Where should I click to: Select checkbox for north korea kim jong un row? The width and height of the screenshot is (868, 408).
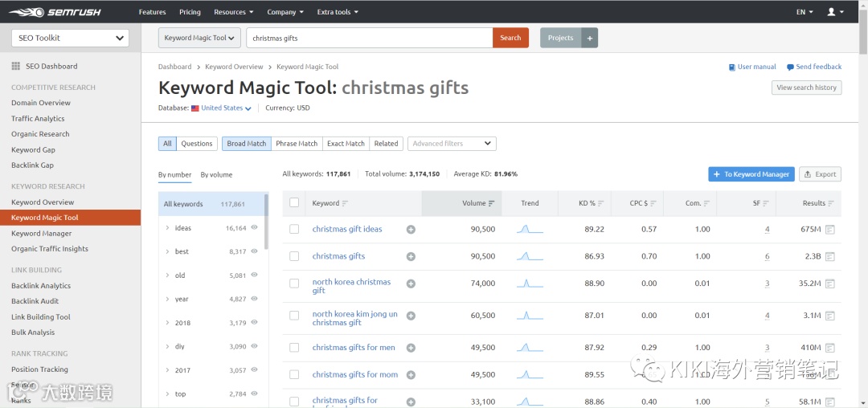tap(294, 315)
